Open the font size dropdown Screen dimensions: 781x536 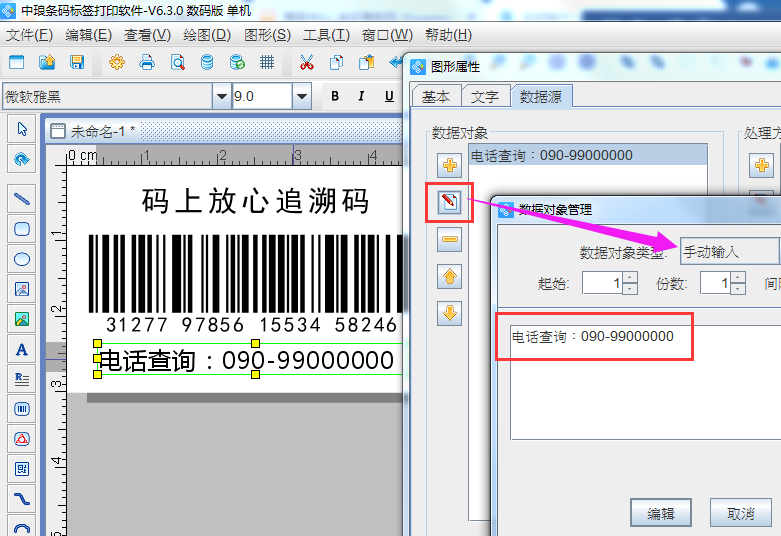point(302,97)
